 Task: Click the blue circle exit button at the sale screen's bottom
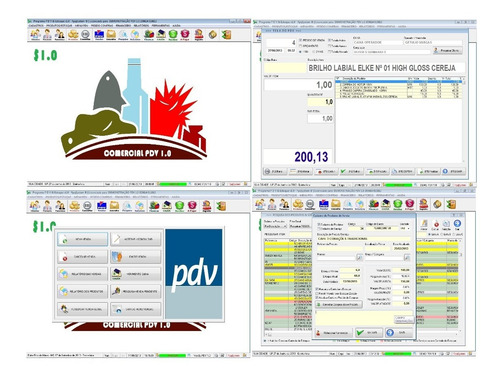[453, 171]
